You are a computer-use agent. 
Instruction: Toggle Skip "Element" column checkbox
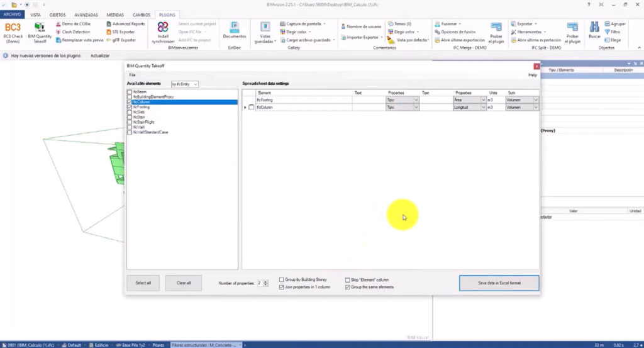coord(347,279)
